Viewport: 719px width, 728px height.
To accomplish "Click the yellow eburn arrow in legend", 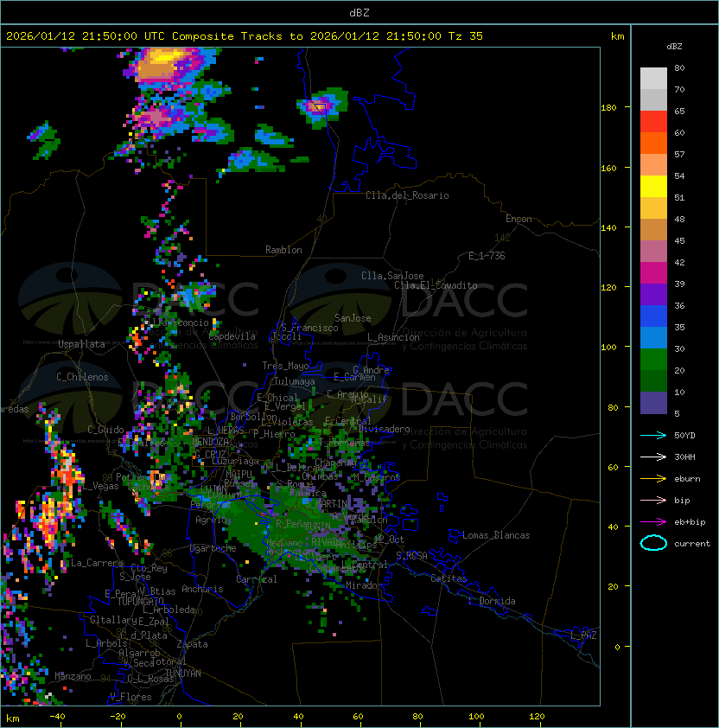I will [653, 479].
